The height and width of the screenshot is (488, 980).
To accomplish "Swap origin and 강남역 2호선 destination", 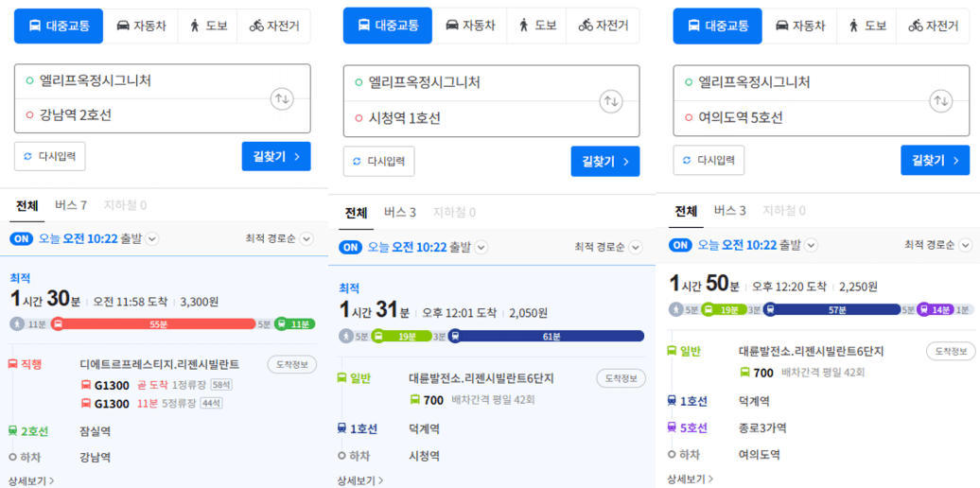I will (x=283, y=98).
